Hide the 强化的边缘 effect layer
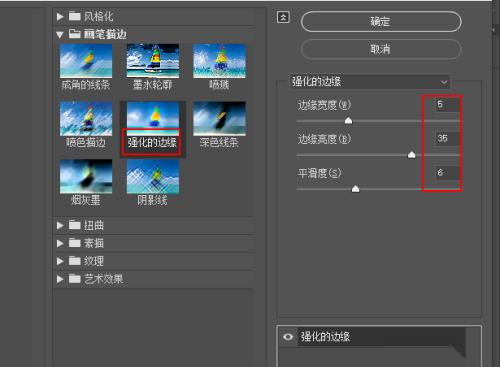Screen dimensions: 500x367 coord(288,337)
